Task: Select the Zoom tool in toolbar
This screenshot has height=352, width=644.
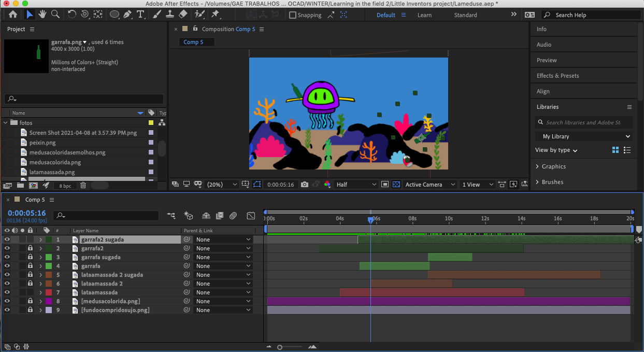Action: [x=55, y=15]
